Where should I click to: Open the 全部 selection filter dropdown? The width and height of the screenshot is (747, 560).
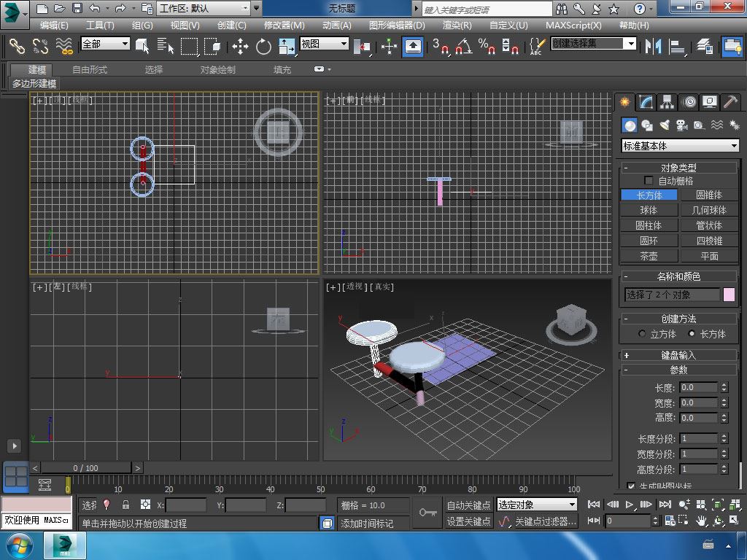pyautogui.click(x=105, y=44)
